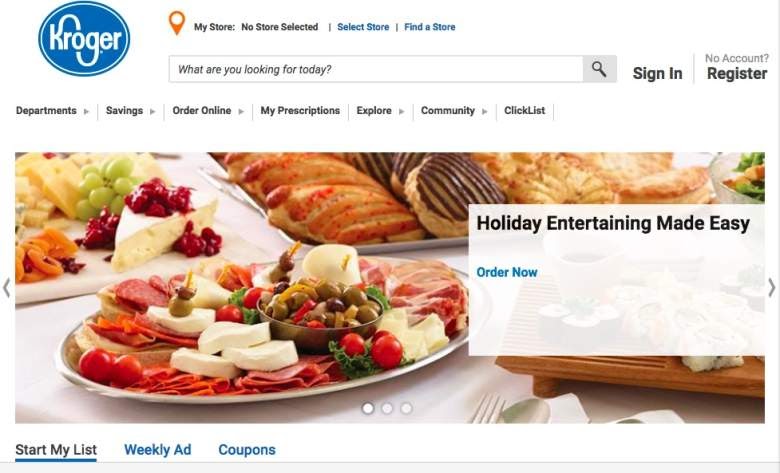The width and height of the screenshot is (780, 473).
Task: Open ClickList in the navigation bar
Action: (x=524, y=111)
